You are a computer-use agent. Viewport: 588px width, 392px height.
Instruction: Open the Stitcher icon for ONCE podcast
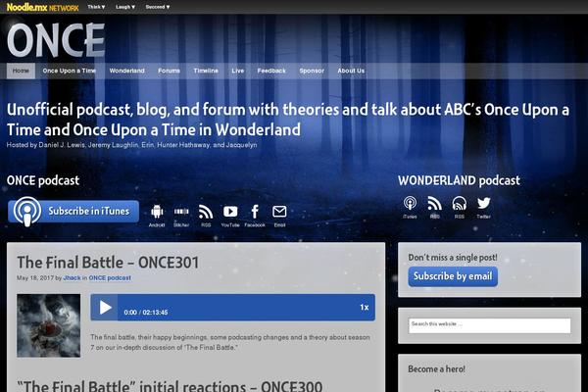tap(181, 216)
